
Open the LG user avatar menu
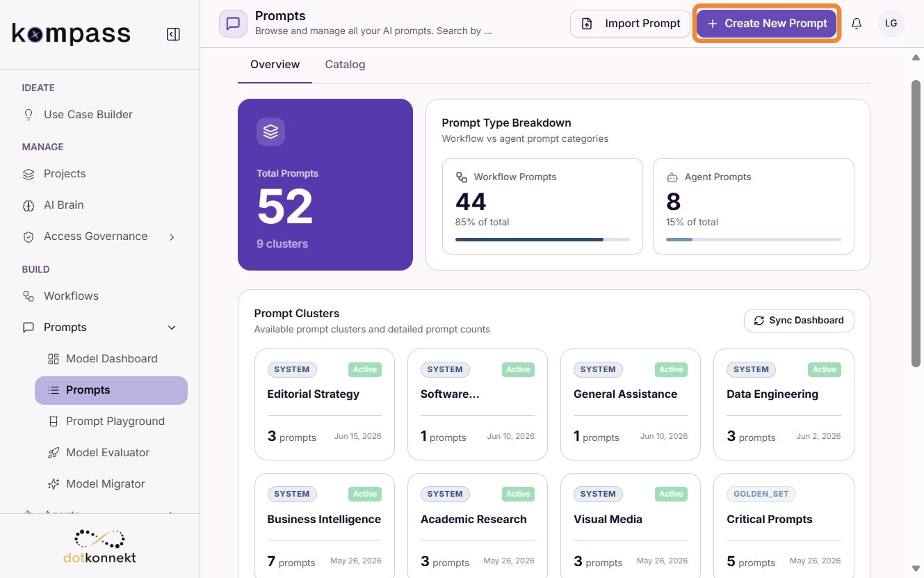[x=891, y=24]
